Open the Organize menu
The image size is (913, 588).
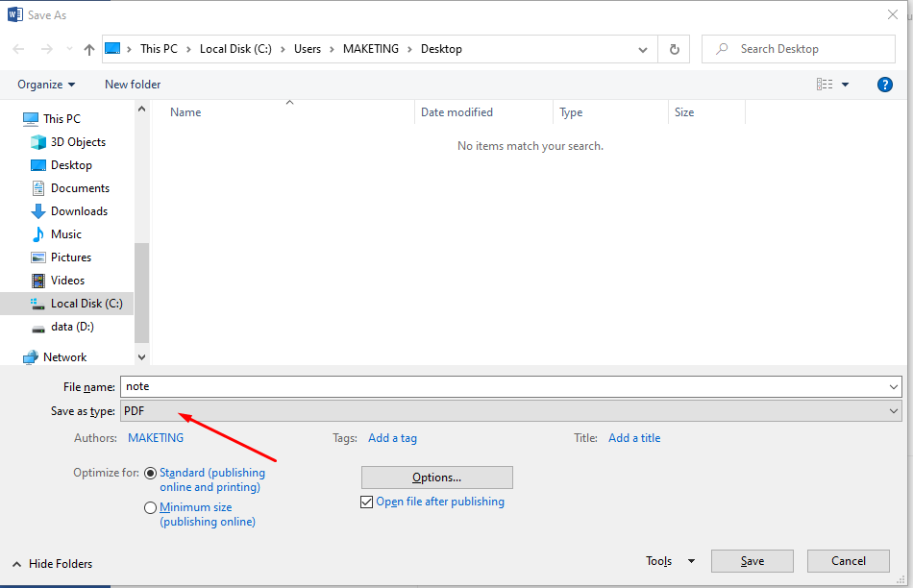tap(46, 85)
